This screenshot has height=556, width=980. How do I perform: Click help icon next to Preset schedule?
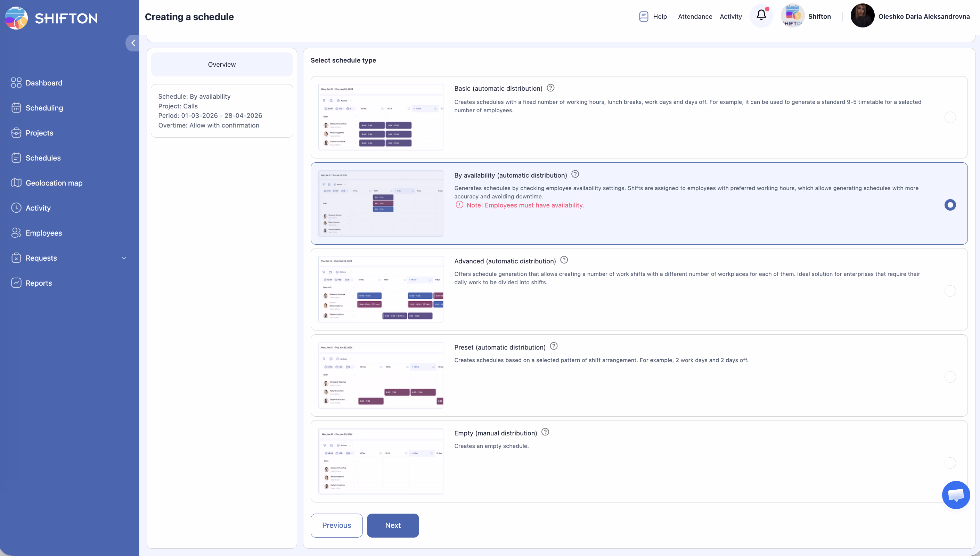tap(554, 346)
